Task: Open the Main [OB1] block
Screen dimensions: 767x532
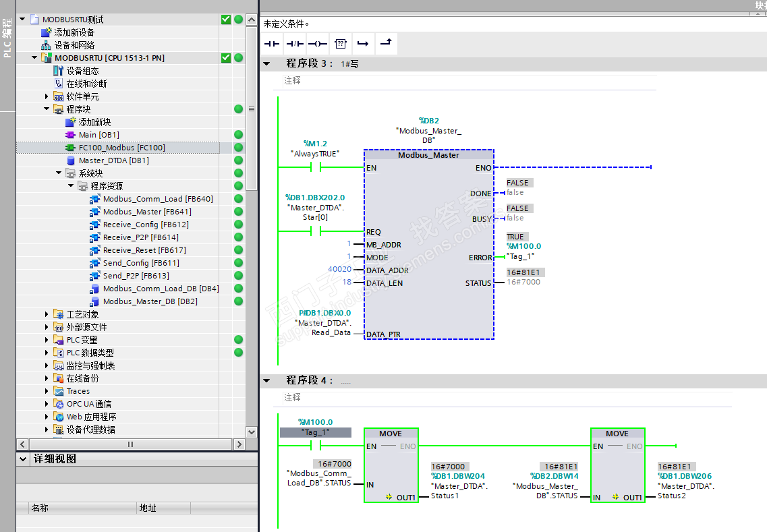Action: (98, 135)
